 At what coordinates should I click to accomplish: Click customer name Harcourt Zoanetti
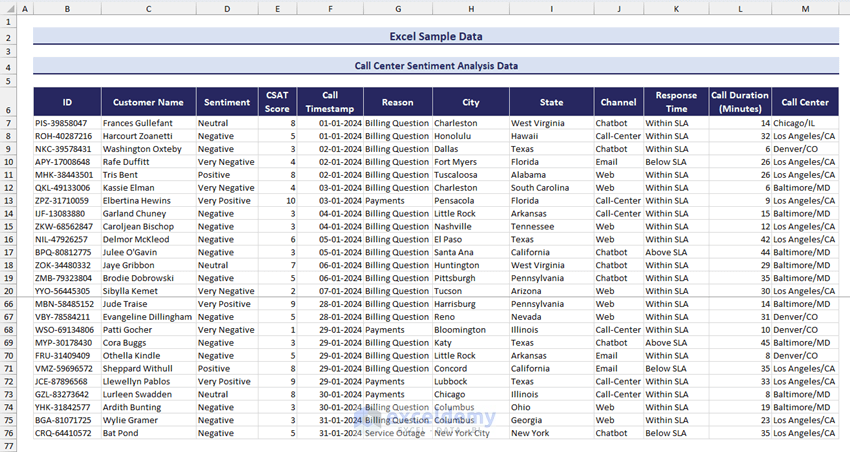point(149,136)
